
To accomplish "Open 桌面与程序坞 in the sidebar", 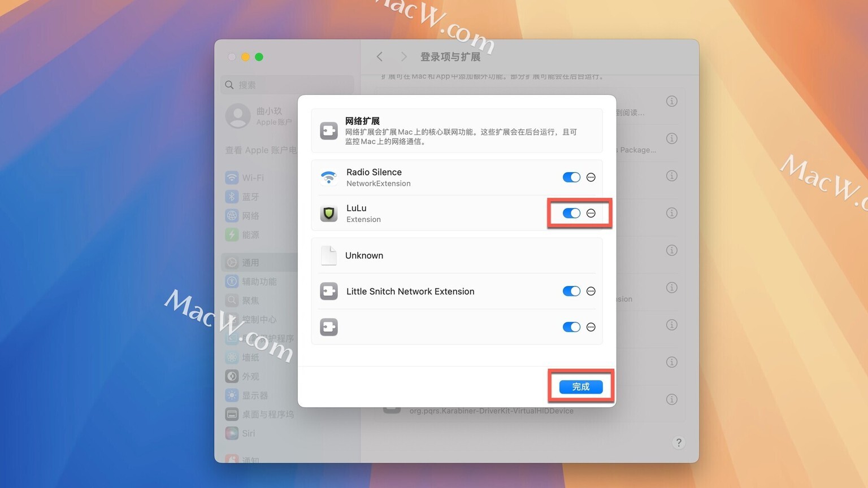I will point(259,415).
